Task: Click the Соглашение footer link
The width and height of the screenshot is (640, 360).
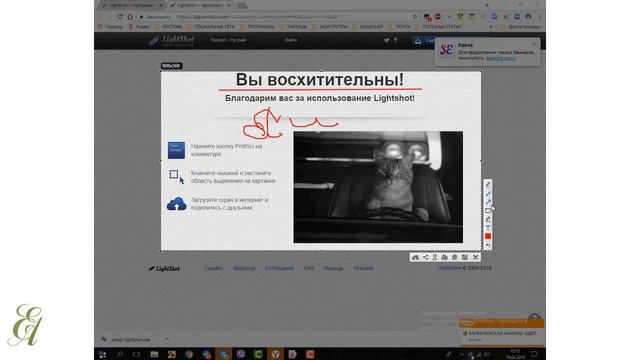Action: tap(279, 268)
